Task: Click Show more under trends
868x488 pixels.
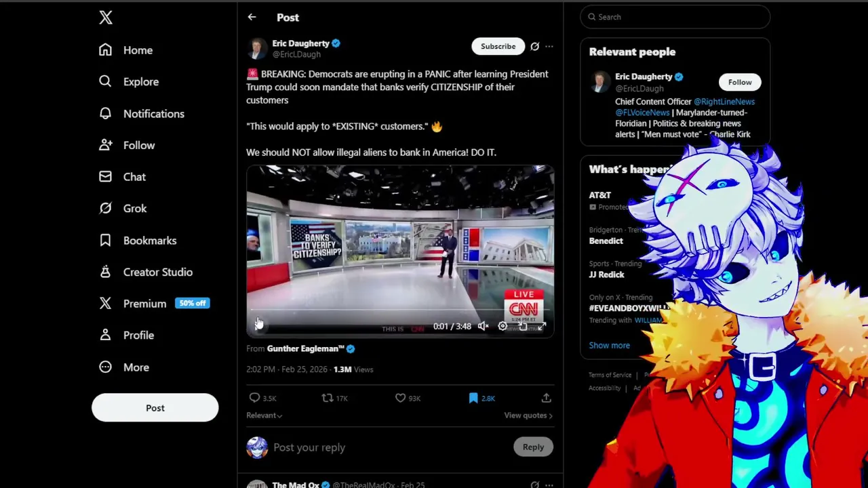Action: [609, 346]
